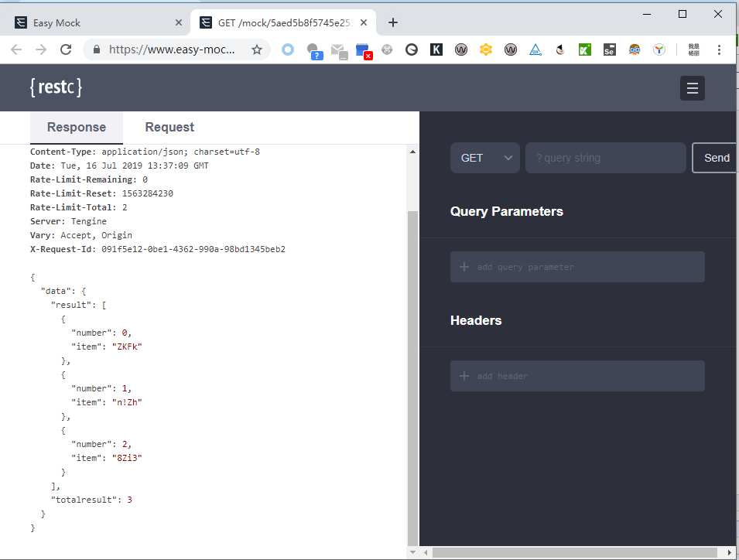This screenshot has width=739, height=560.
Task: Click the response vertical scrollbar thumb
Action: pos(413,377)
